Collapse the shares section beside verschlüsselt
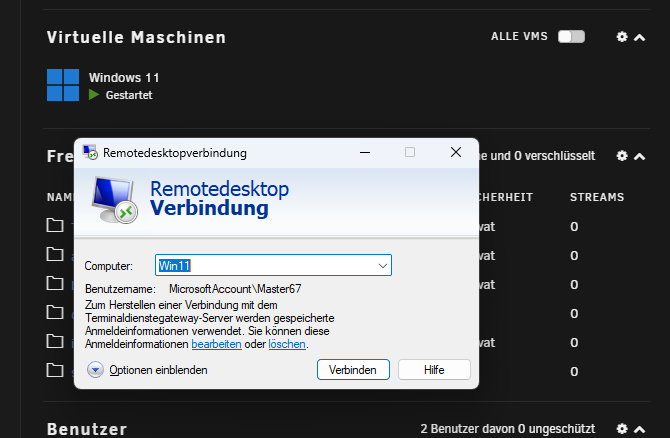The height and width of the screenshot is (438, 670). (x=639, y=156)
